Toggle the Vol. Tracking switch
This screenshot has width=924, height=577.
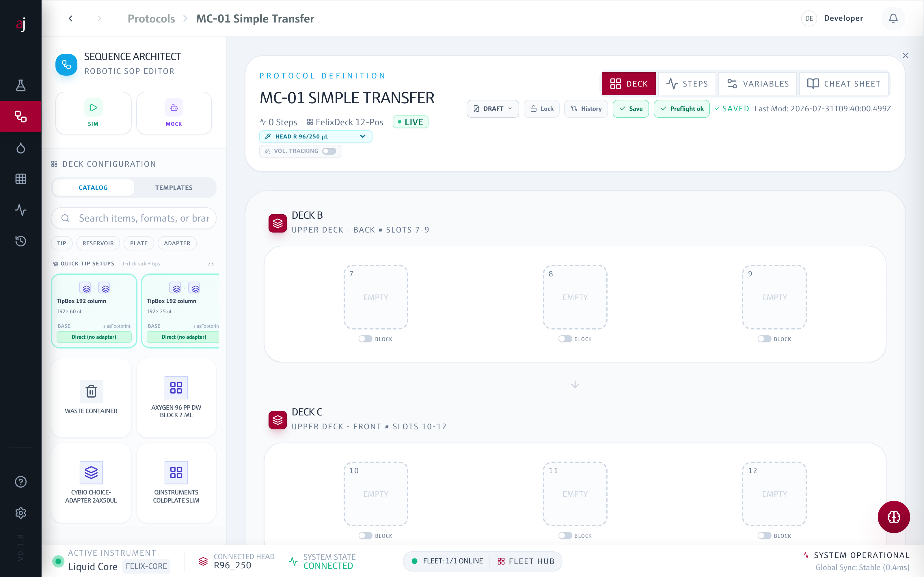coord(329,151)
